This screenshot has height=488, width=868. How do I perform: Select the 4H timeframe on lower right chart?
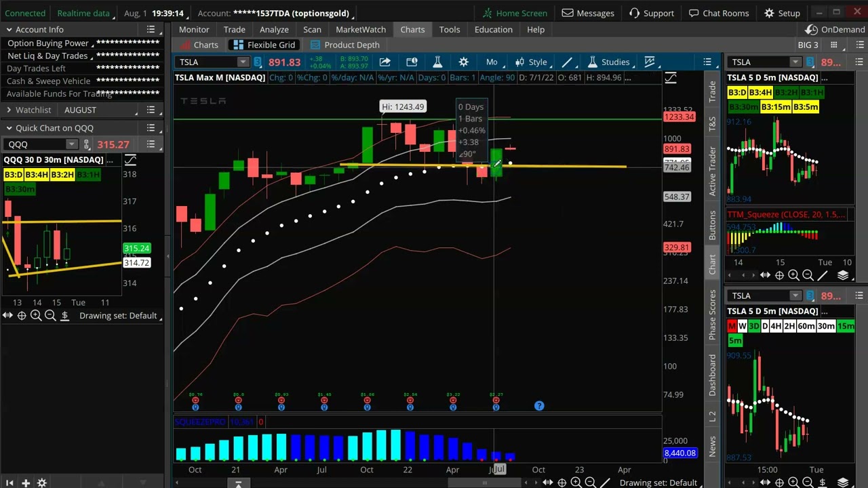[776, 326]
